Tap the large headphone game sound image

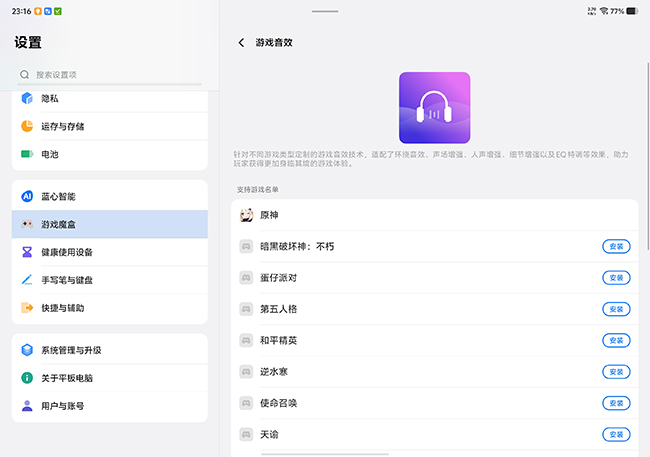[434, 107]
